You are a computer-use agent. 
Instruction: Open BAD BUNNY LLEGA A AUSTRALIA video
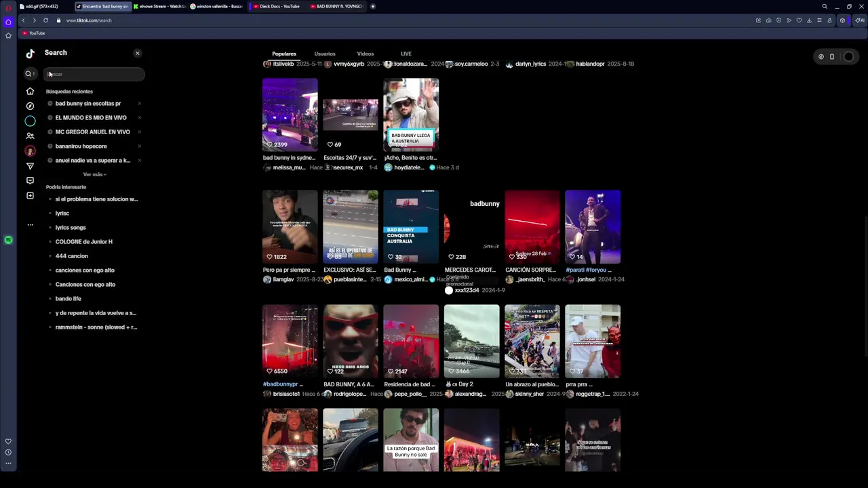[411, 115]
